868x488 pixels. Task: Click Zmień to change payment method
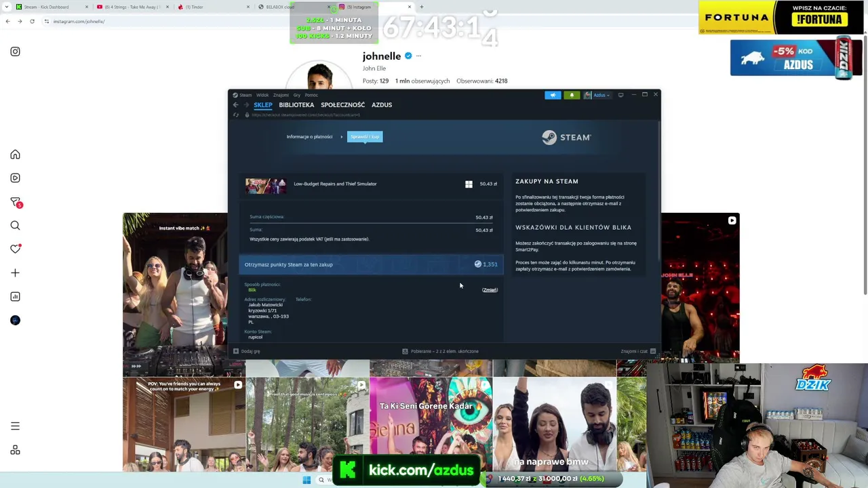490,290
